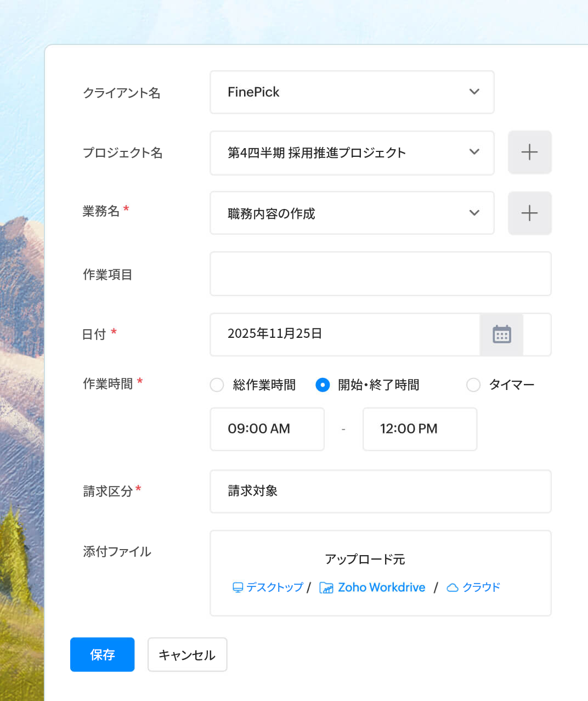Open the date picker calendar icon

click(501, 335)
